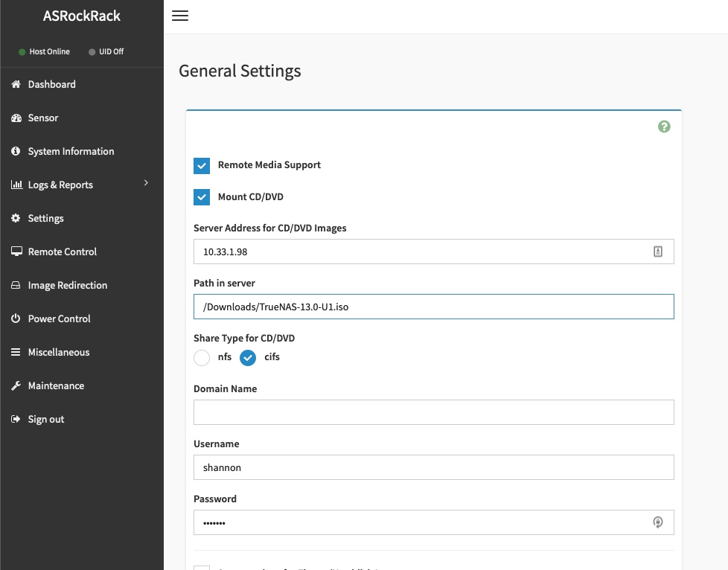Viewport: 728px width, 570px height.
Task: Click the Sign out arrow icon
Action: [x=16, y=419]
